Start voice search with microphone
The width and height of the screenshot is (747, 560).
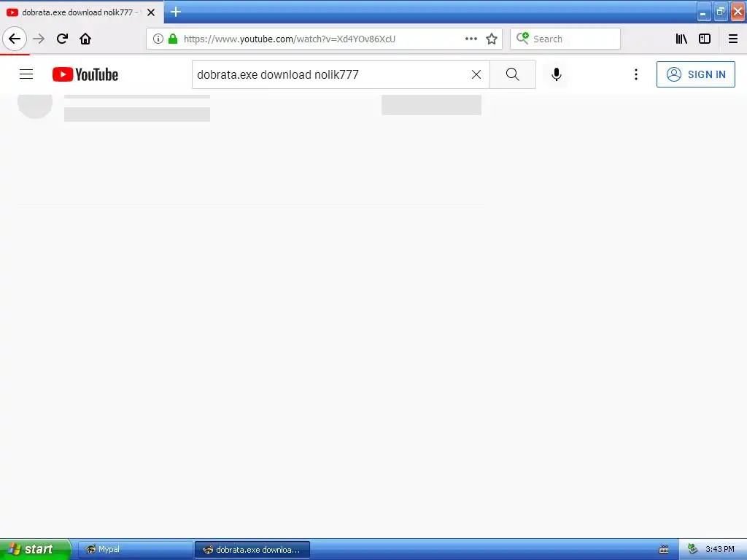(x=556, y=74)
